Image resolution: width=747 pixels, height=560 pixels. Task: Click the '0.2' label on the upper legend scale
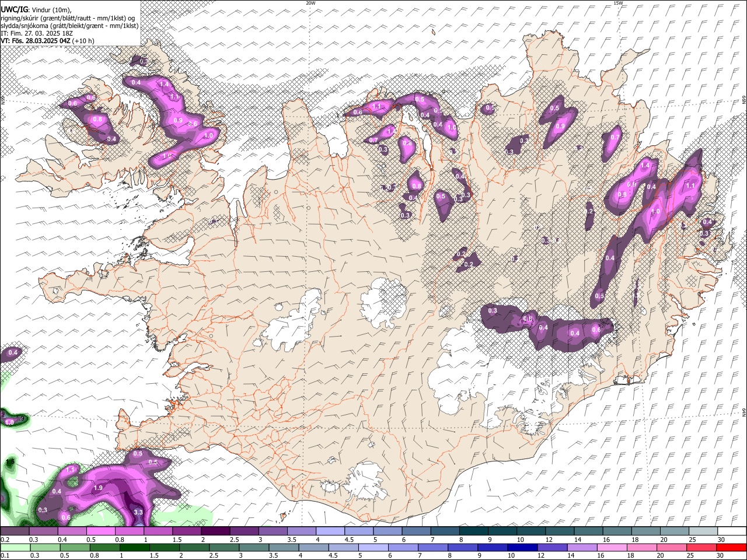click(x=5, y=540)
